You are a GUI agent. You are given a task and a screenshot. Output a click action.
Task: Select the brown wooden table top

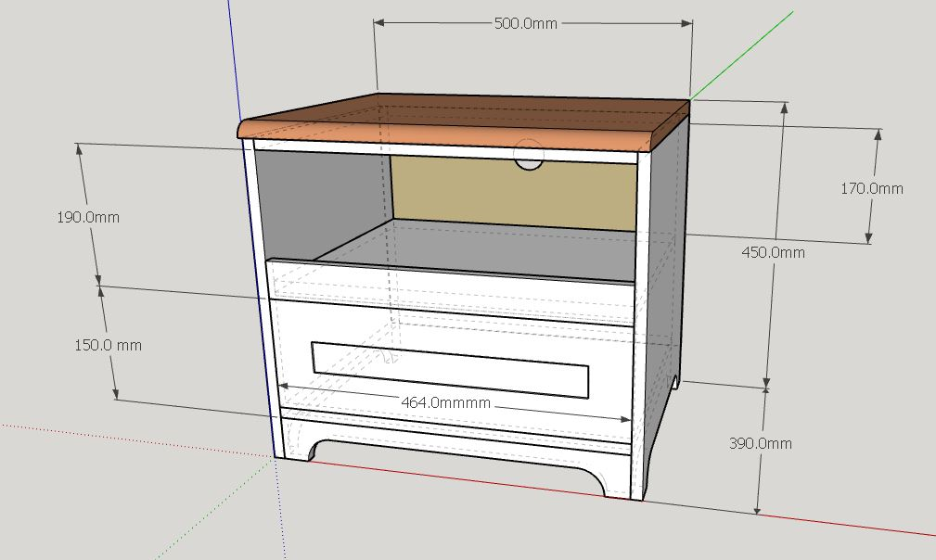463,122
